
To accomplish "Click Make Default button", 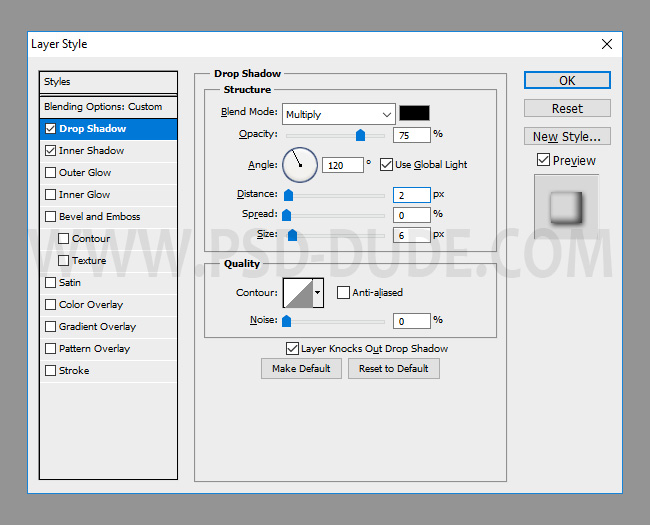I will pos(301,368).
